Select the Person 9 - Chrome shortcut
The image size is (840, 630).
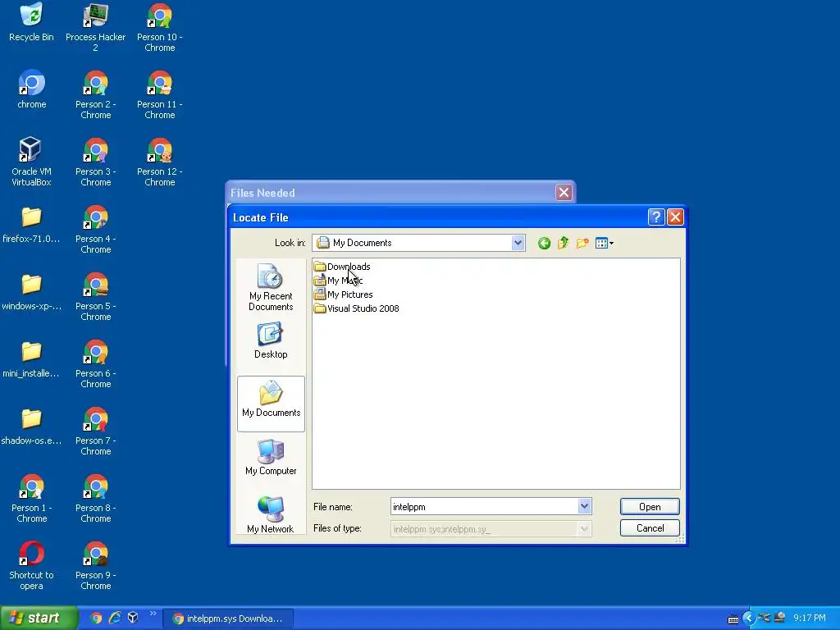pyautogui.click(x=95, y=565)
